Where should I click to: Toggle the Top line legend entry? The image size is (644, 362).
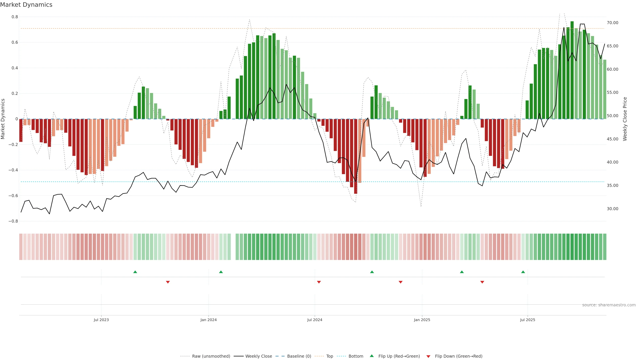point(330,356)
